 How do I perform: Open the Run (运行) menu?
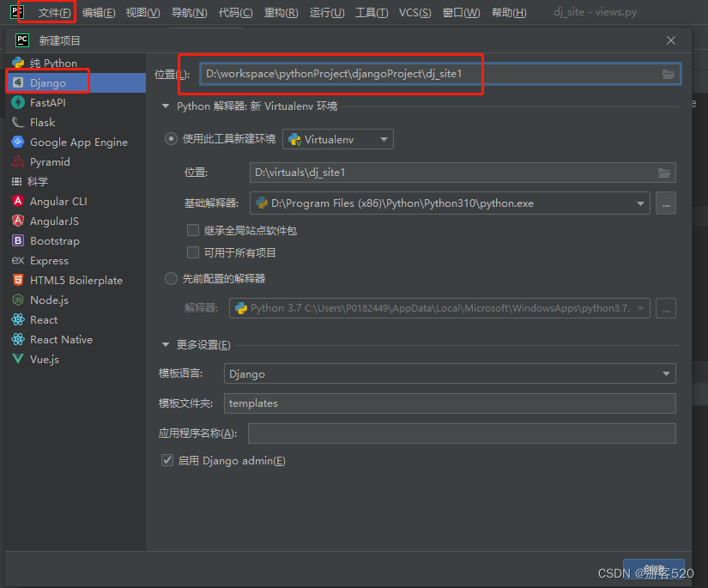327,12
